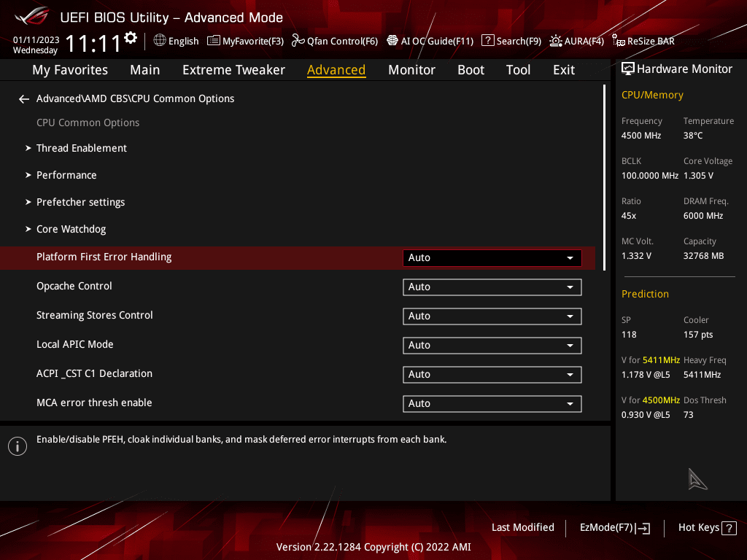Go back using the left arrow
The image size is (747, 560).
24,99
